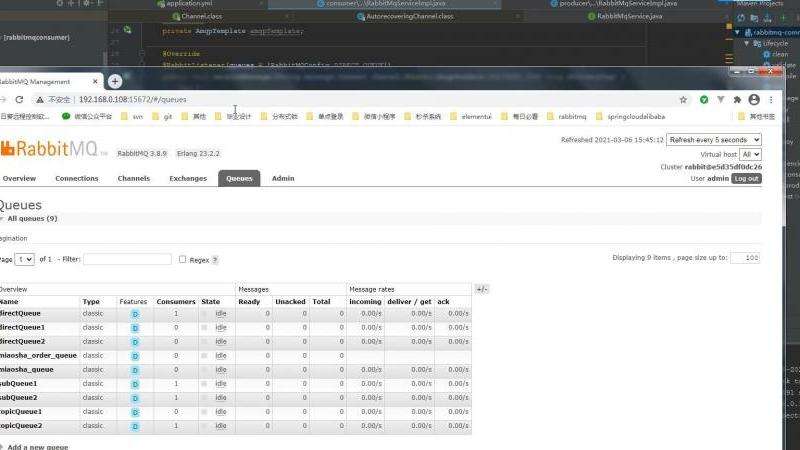Click the insecure site warning icon

[40, 99]
